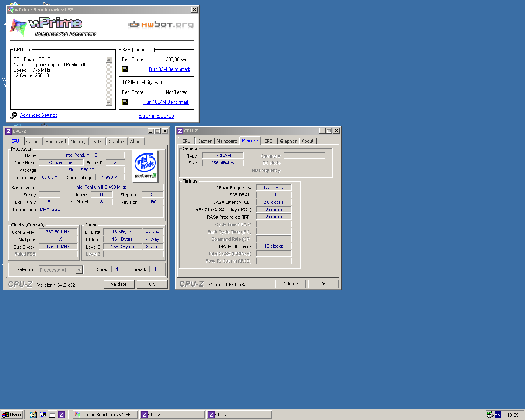The image size is (525, 420).
Task: Click the Core Voltage value 1.990 V
Action: [x=110, y=177]
